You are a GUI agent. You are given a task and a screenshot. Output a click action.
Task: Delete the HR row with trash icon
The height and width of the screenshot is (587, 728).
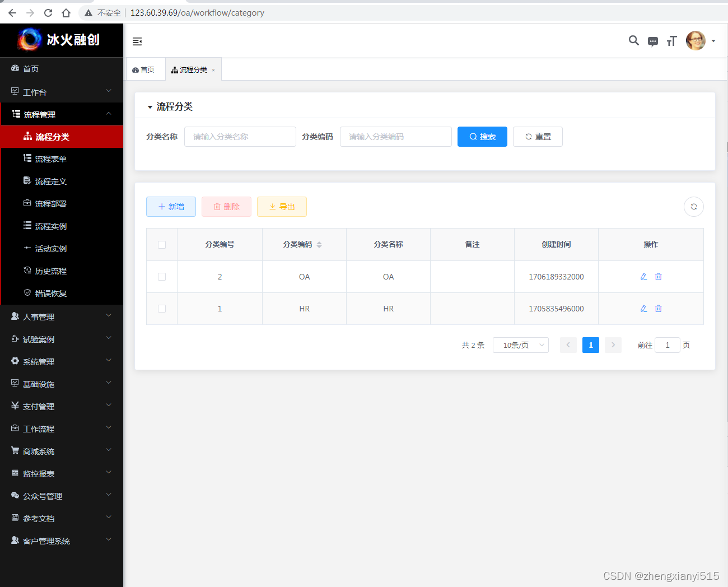tap(659, 309)
